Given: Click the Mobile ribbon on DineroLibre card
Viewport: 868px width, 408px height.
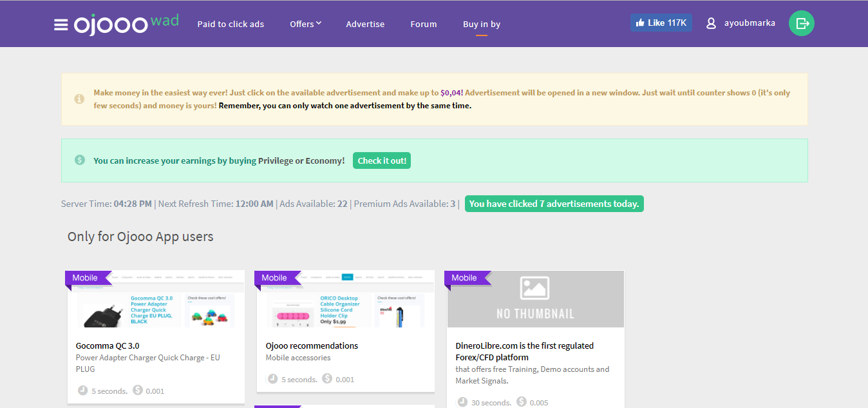Looking at the screenshot, I should 467,278.
